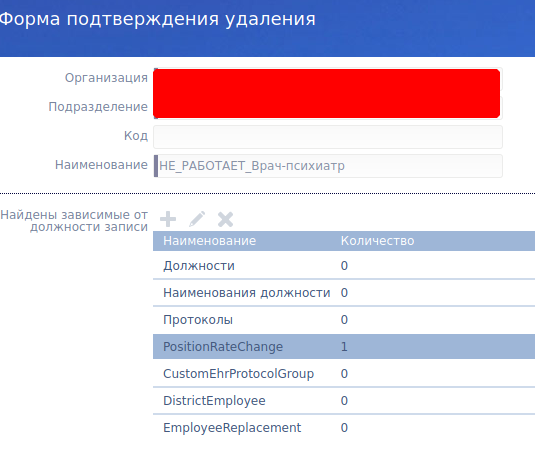Click the Найдены зависимые от должности записи label
The image size is (535, 450).
(x=74, y=221)
